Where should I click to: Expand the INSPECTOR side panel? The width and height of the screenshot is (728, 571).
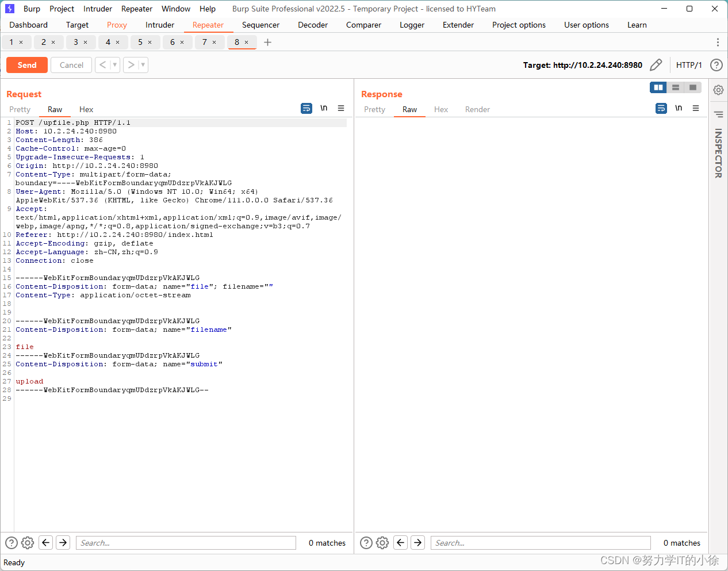coord(718,153)
